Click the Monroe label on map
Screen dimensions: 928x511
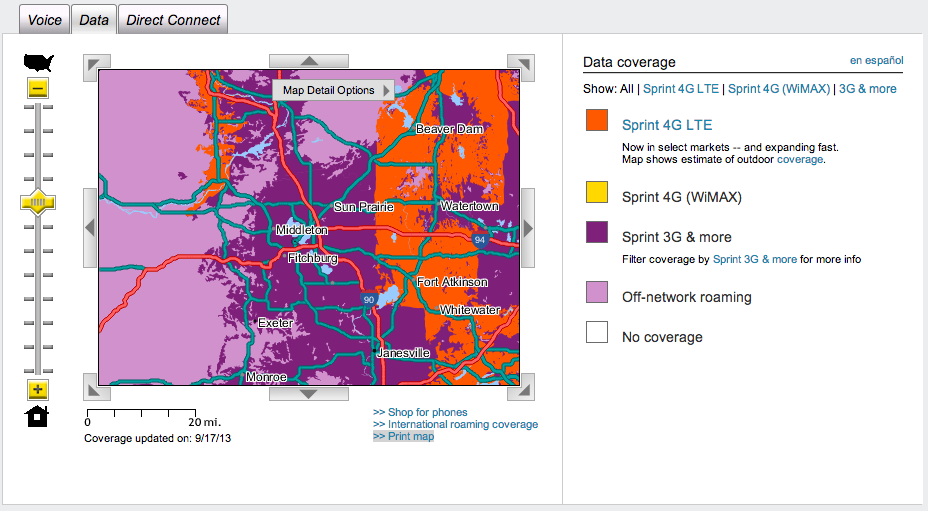[266, 377]
